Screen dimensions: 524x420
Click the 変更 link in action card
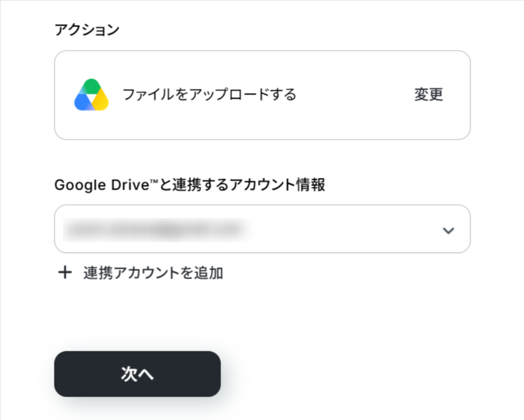[429, 94]
